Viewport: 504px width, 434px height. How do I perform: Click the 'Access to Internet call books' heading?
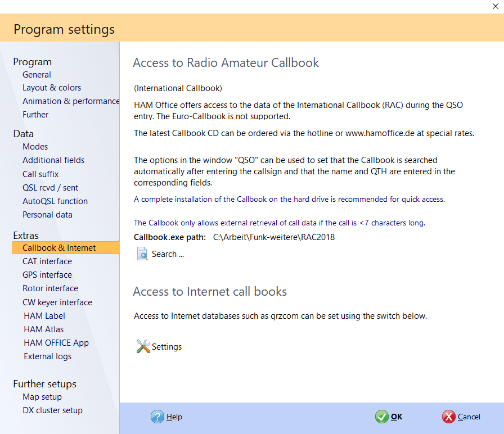(x=210, y=292)
